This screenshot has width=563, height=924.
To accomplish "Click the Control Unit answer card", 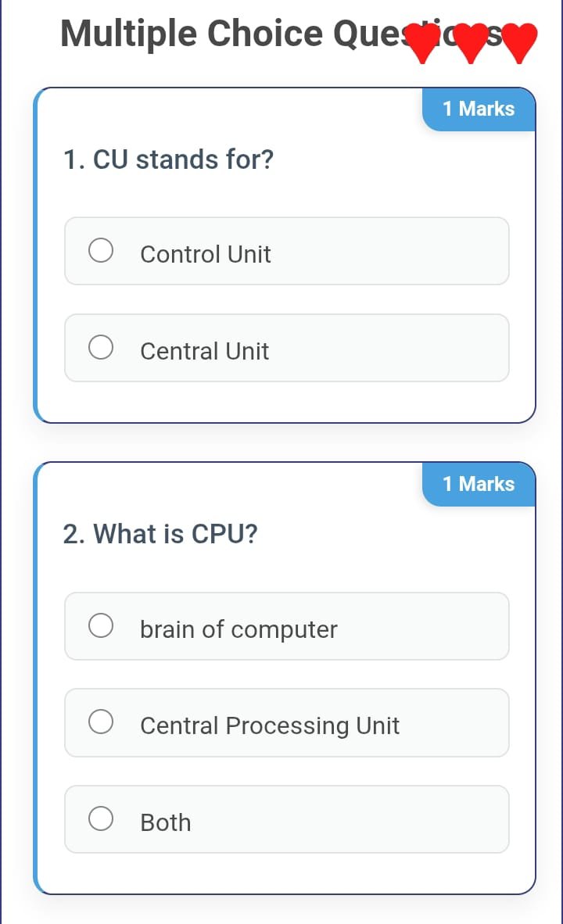I will pos(287,250).
